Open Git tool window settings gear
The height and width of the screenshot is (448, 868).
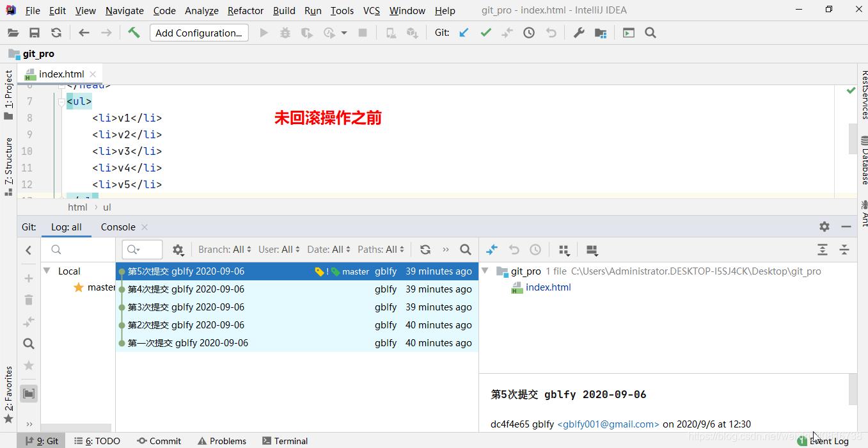tap(825, 227)
